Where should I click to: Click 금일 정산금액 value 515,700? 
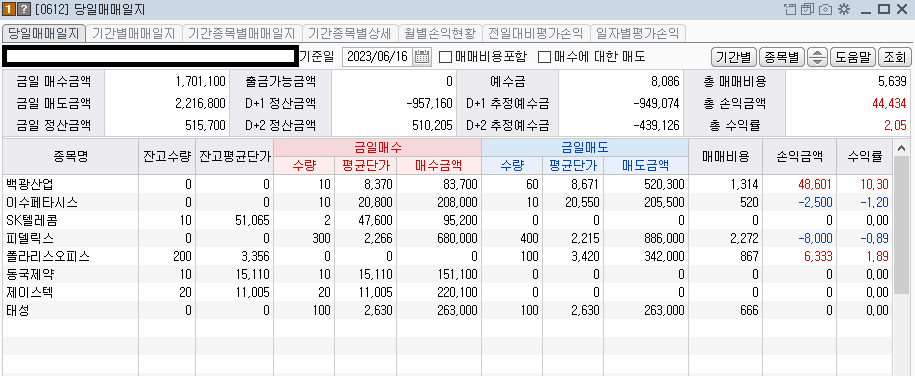tap(205, 125)
